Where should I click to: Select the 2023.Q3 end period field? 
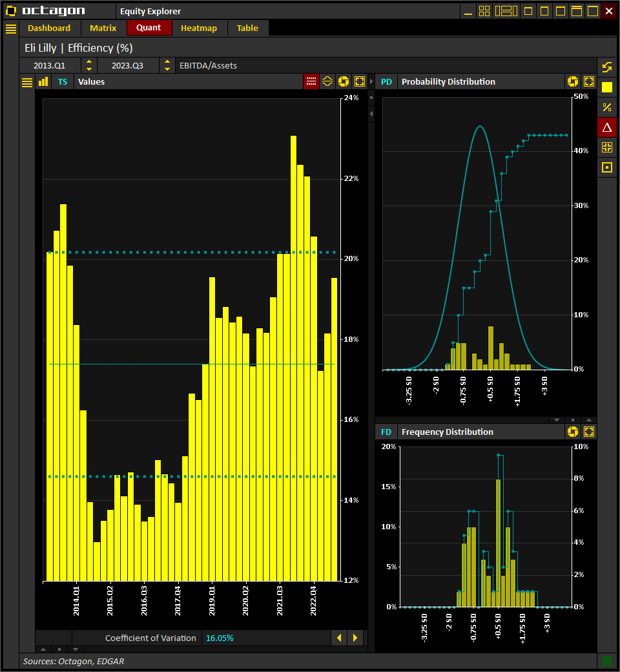128,65
